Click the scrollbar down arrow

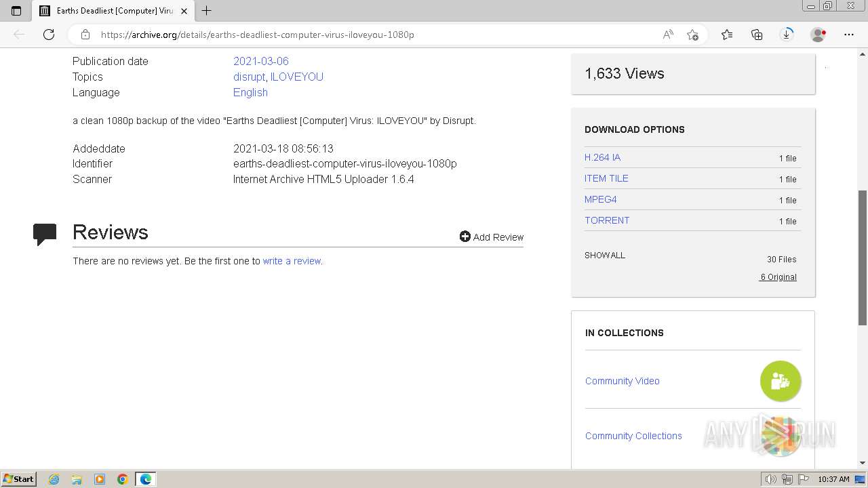tap(863, 463)
